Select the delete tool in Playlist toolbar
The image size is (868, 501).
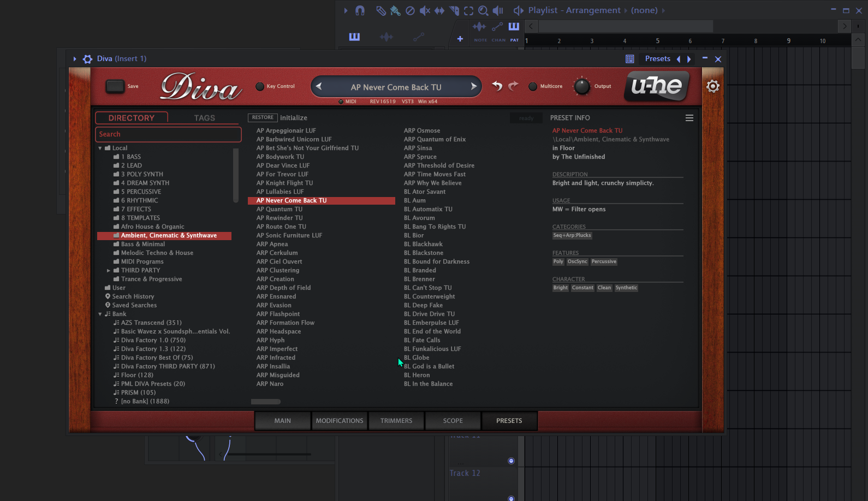pyautogui.click(x=410, y=10)
